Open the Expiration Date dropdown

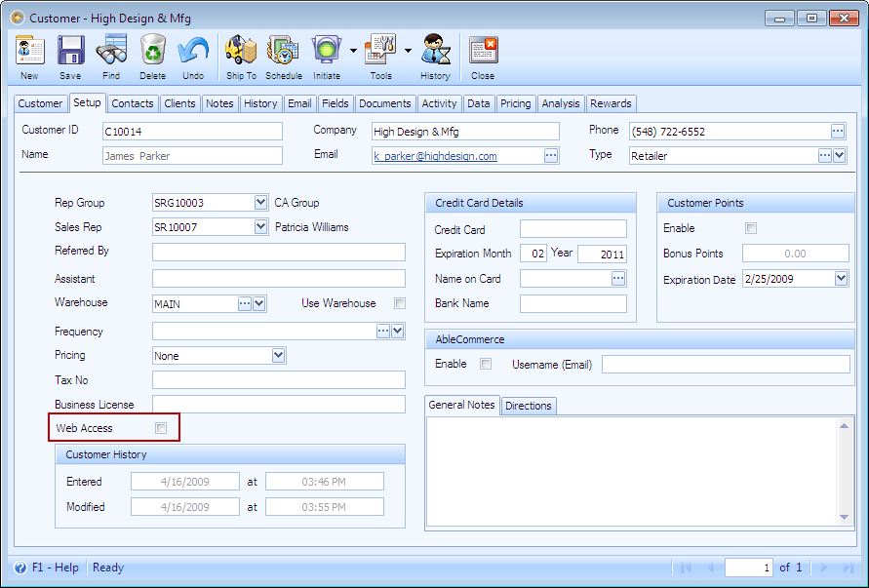coord(842,279)
